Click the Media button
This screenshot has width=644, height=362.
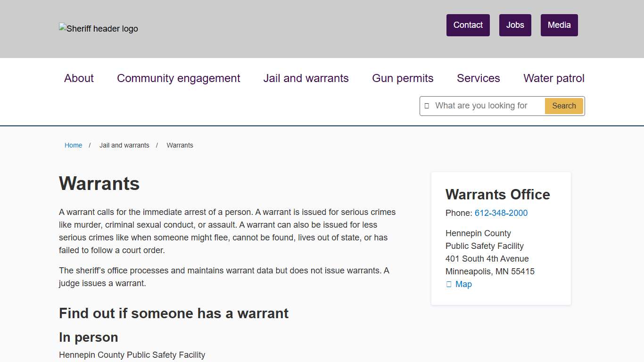click(x=559, y=25)
